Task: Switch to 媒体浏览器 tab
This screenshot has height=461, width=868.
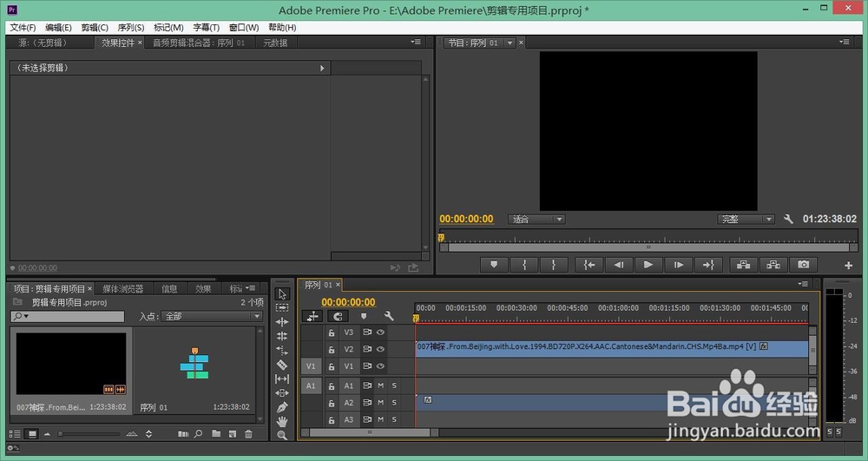Action: click(123, 289)
